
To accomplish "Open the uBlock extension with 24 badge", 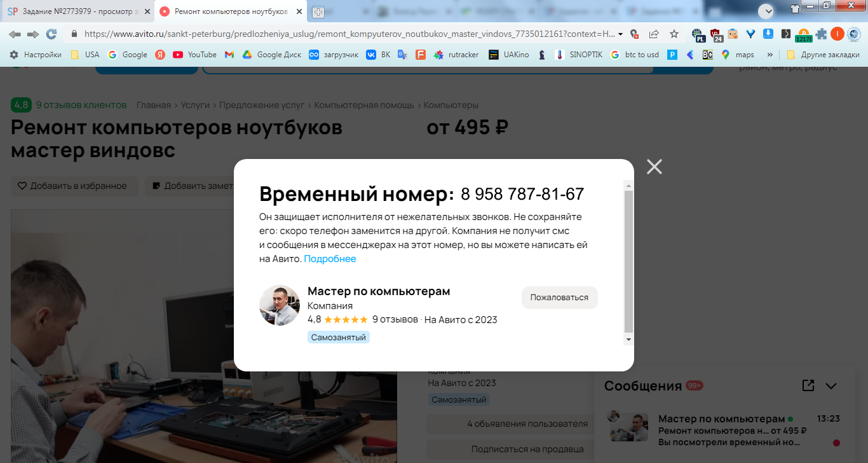I will click(716, 34).
